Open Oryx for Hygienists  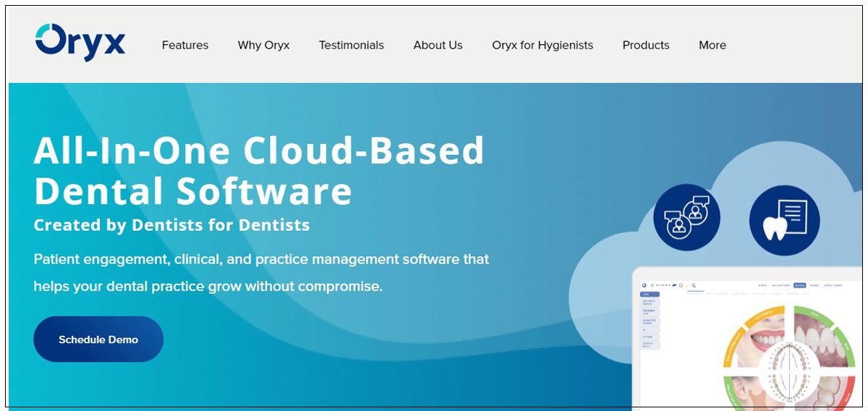coord(542,45)
